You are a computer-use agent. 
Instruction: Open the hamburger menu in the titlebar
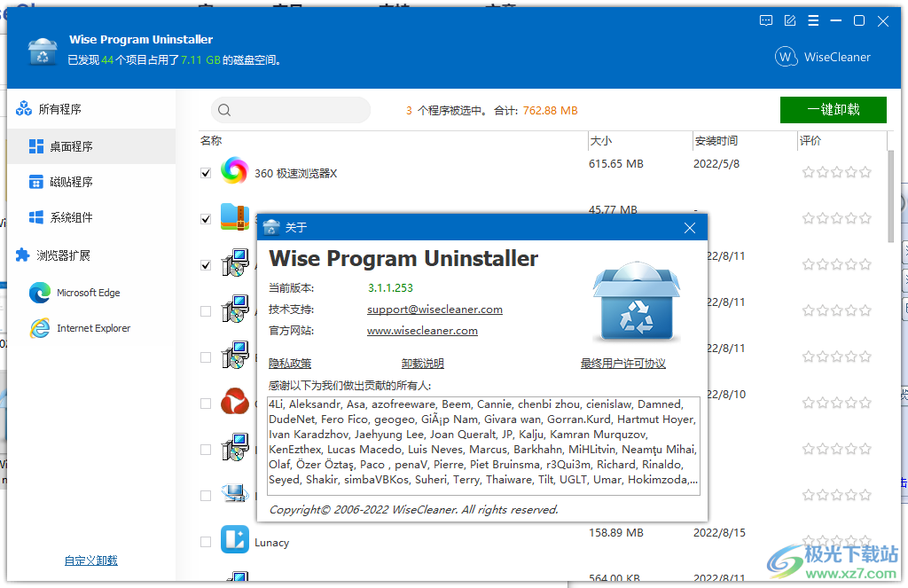813,20
